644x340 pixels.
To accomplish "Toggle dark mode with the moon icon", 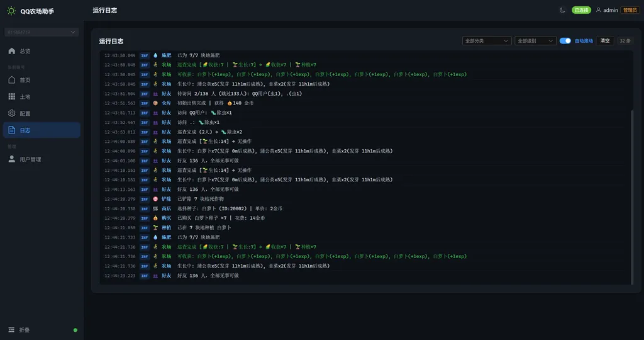I will 562,10.
